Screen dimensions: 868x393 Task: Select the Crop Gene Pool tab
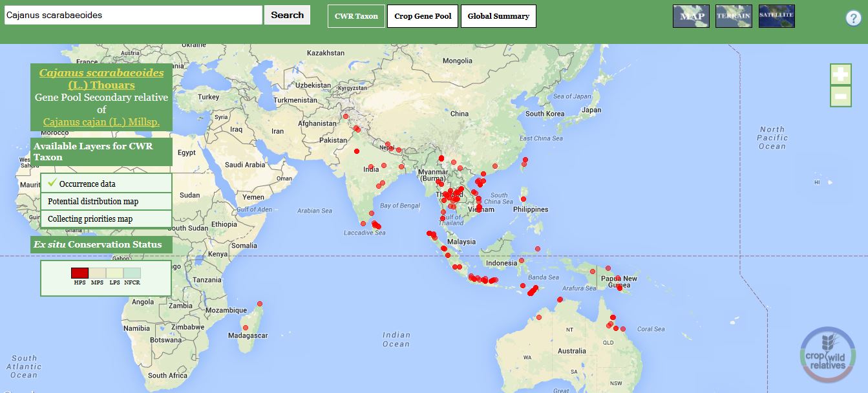[x=423, y=16]
